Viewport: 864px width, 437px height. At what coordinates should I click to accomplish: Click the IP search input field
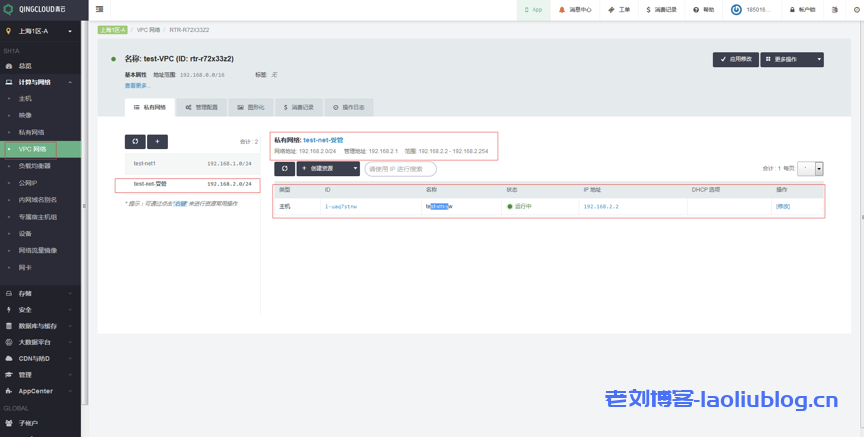(x=400, y=169)
